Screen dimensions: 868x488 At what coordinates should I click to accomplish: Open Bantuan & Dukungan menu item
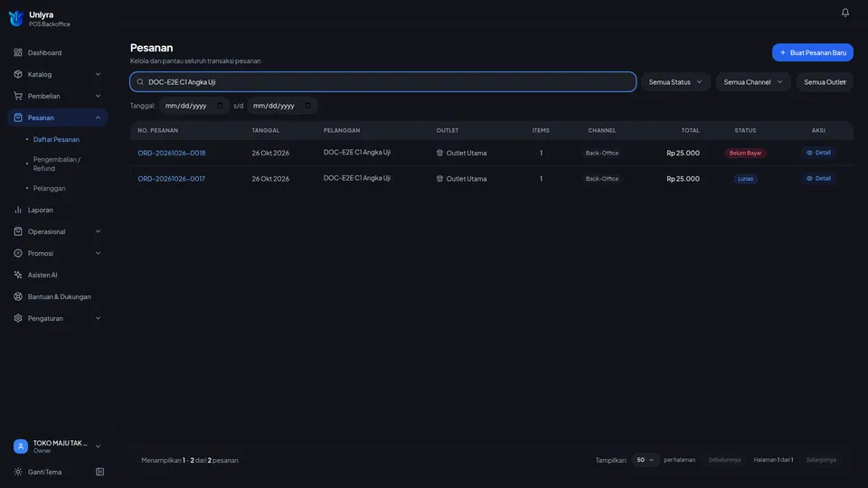[58, 296]
